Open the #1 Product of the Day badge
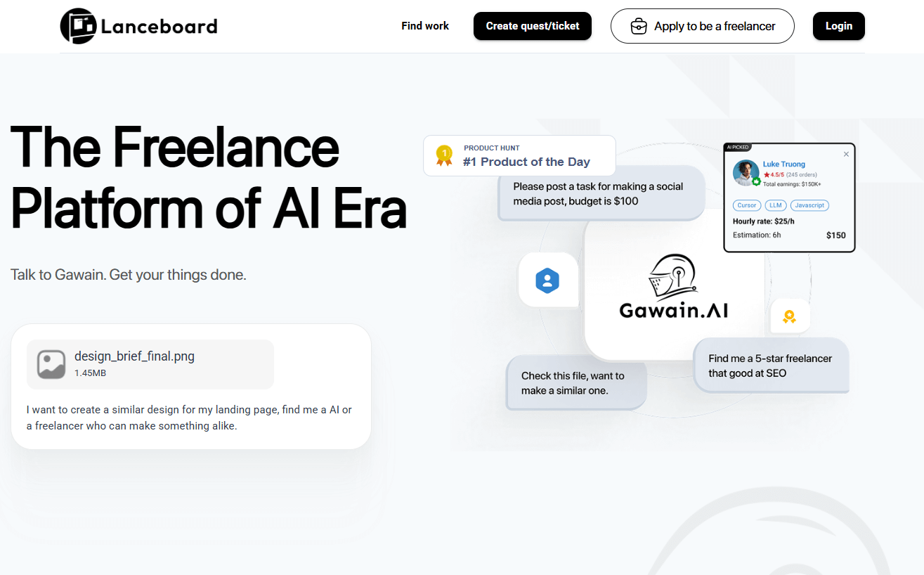The width and height of the screenshot is (924, 575). tap(519, 155)
